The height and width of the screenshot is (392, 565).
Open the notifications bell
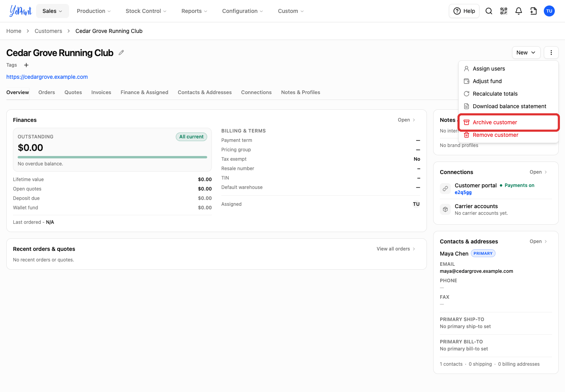click(519, 11)
